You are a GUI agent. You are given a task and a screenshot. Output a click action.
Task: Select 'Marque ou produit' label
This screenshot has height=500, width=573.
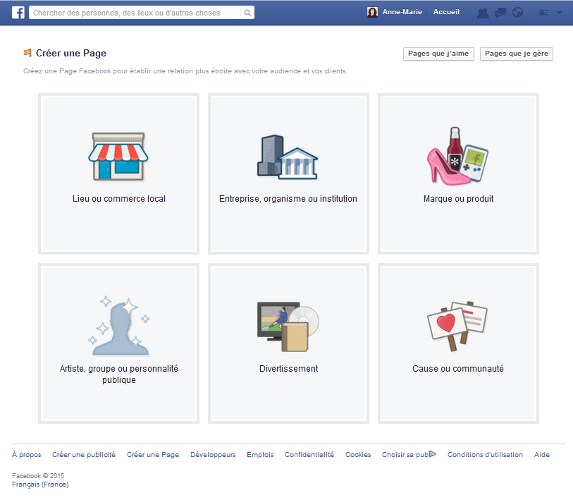click(x=458, y=199)
